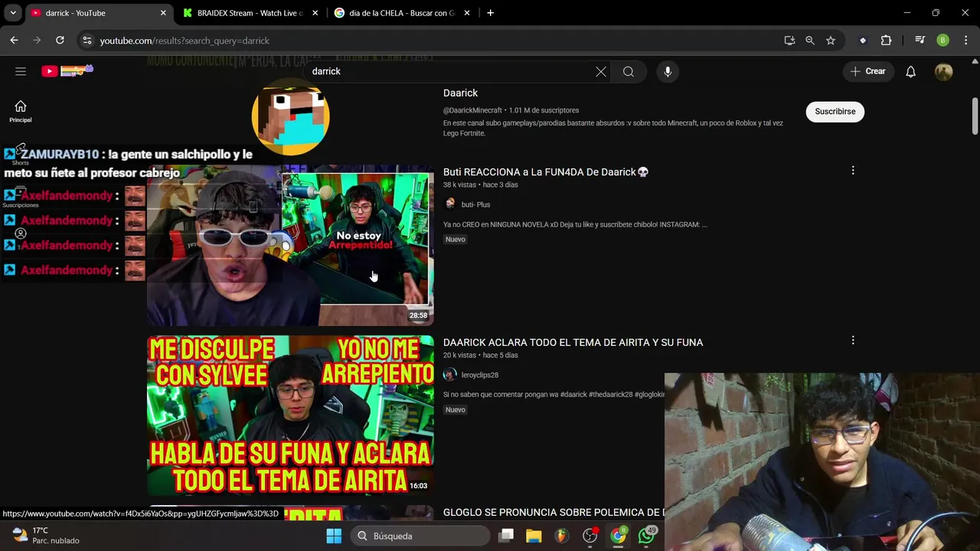Open options for DAARICK ACLARA video

853,341
